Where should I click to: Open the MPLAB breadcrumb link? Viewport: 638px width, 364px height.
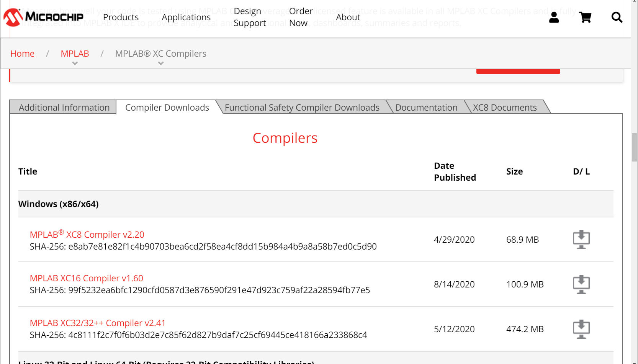pyautogui.click(x=75, y=53)
